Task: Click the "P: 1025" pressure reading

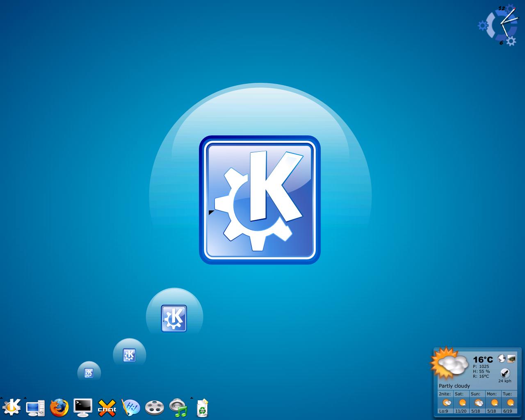Action: 481,366
